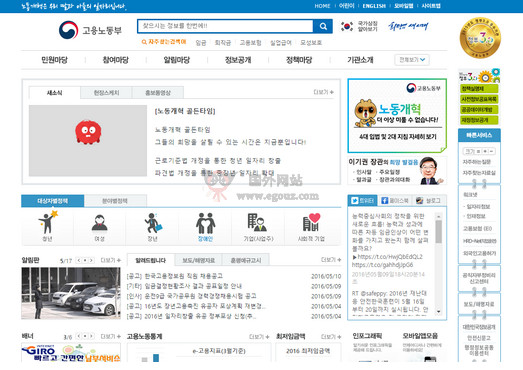Click the Ministry of Employment logo
This screenshot has width=523, height=370.
click(90, 30)
